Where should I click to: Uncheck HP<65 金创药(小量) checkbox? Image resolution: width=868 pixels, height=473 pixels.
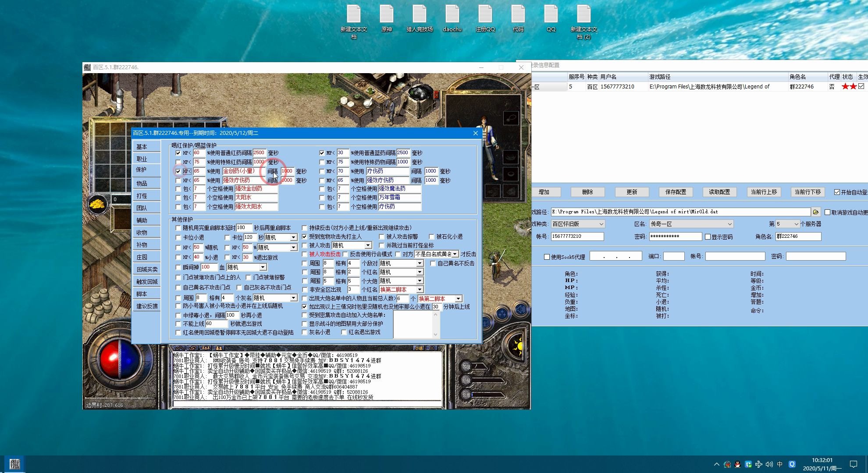[178, 171]
